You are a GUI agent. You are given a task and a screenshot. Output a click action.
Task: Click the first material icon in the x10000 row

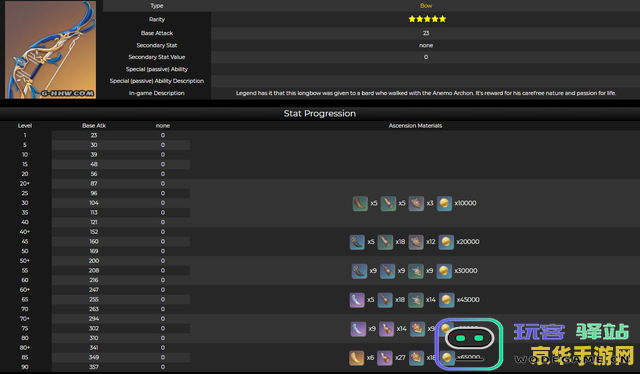tap(360, 203)
